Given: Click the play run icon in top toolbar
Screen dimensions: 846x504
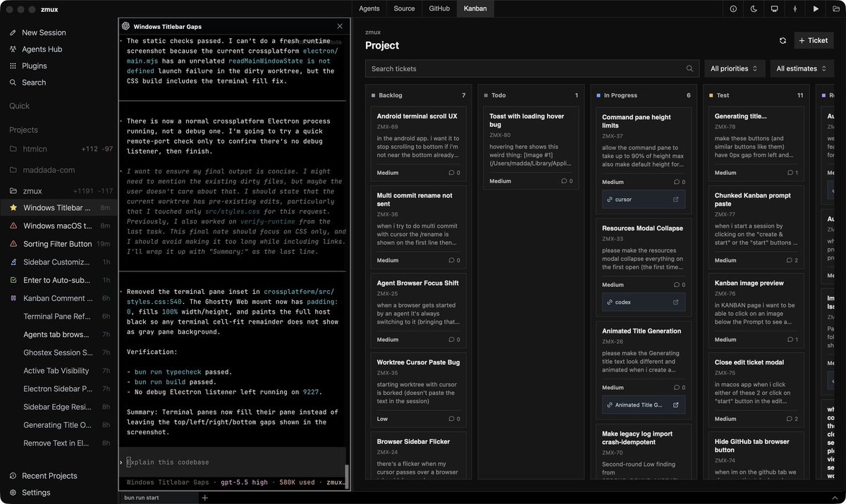Looking at the screenshot, I should 816,9.
